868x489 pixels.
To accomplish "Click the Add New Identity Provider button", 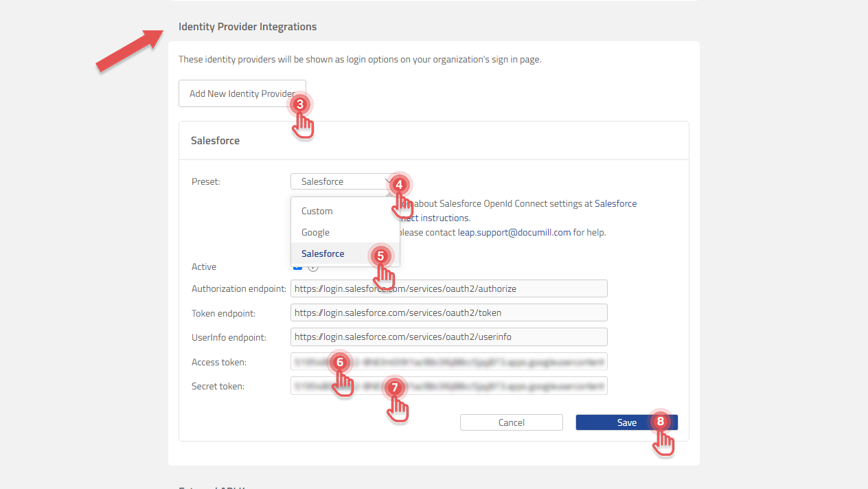I will pos(242,93).
